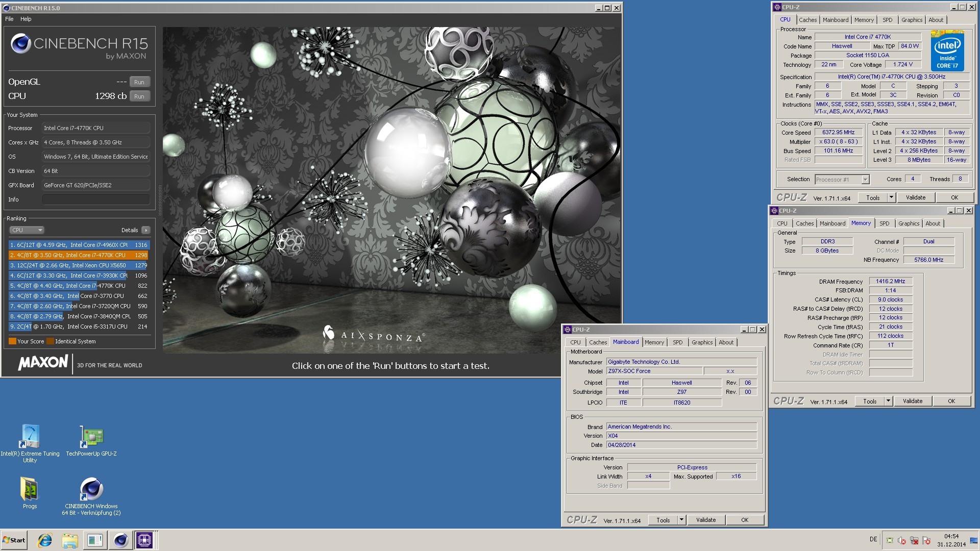Run the CPU benchmark
Viewport: 980px width, 551px height.
139,96
